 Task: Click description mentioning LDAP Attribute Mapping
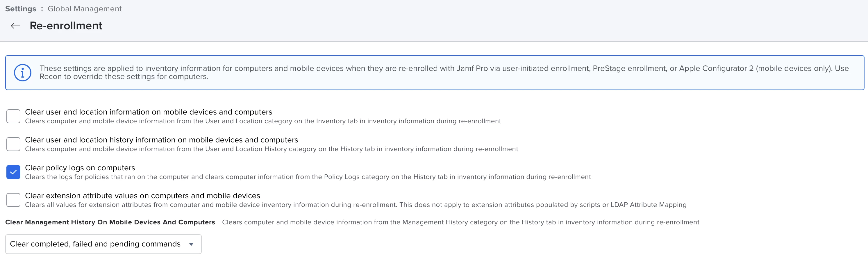pos(356,205)
